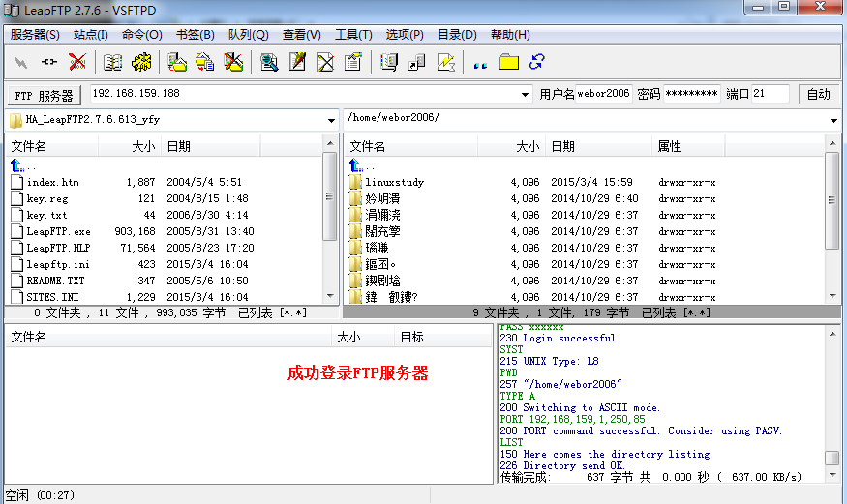847x504 pixels.
Task: Click the crossed-out folder abort icon
Action: click(x=233, y=62)
